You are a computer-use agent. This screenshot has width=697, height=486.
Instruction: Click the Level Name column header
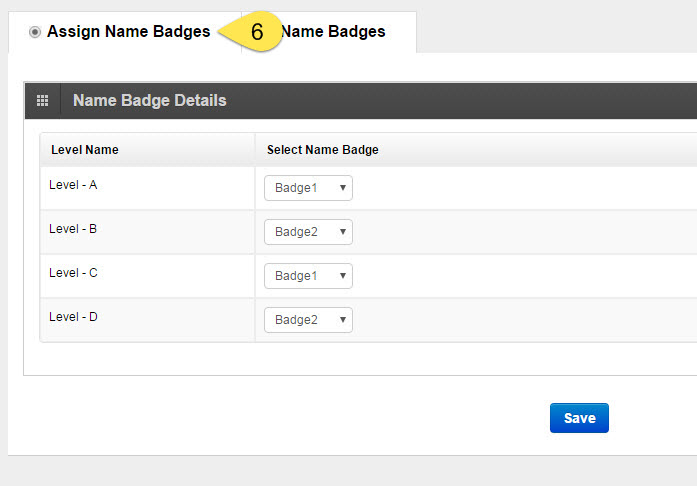coord(85,150)
